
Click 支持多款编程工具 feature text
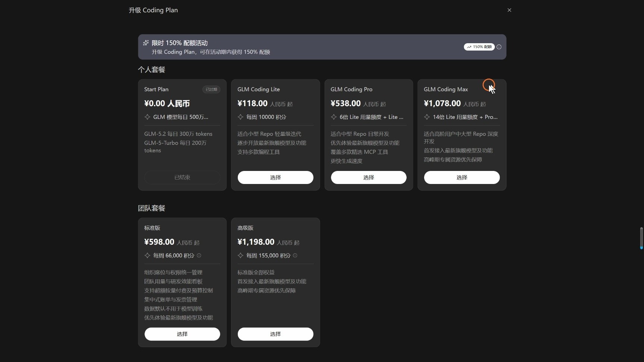pyautogui.click(x=259, y=152)
